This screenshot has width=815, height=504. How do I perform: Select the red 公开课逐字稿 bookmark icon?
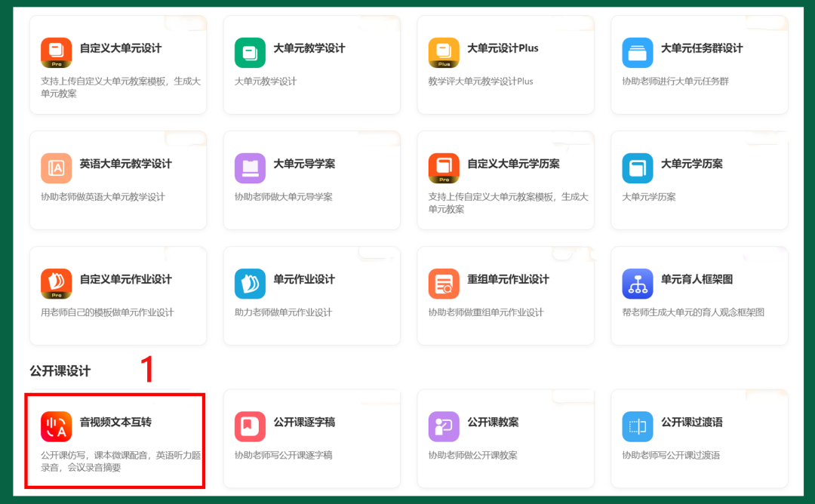pyautogui.click(x=250, y=426)
